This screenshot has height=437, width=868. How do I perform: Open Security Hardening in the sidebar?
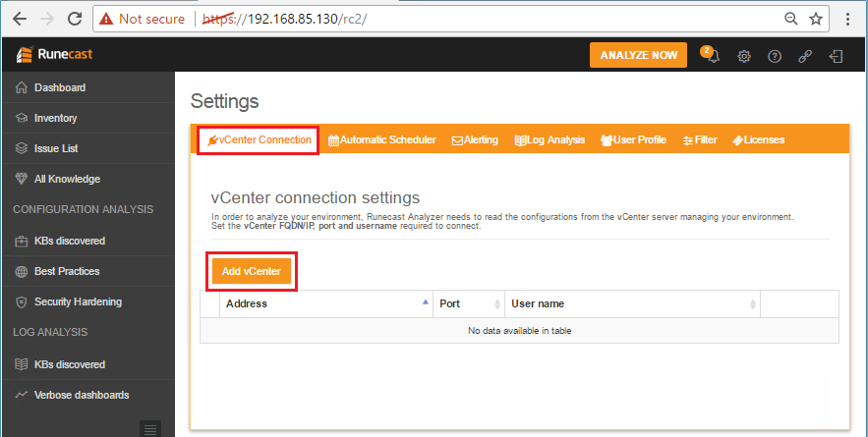[88, 301]
